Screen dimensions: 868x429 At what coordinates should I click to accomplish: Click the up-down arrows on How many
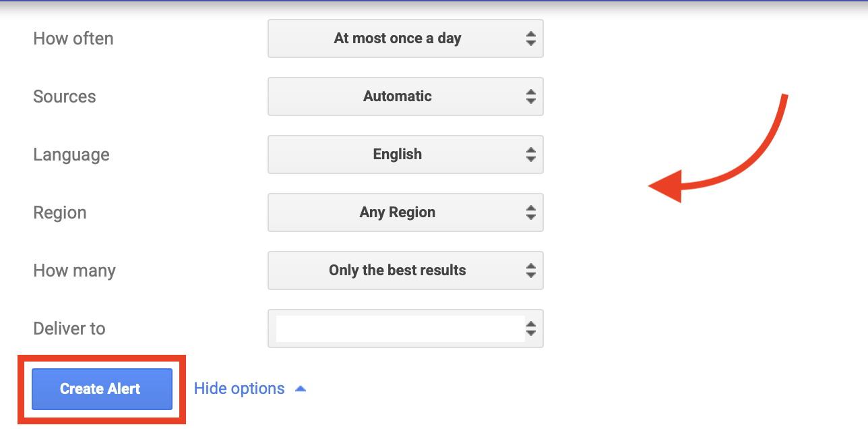(531, 270)
